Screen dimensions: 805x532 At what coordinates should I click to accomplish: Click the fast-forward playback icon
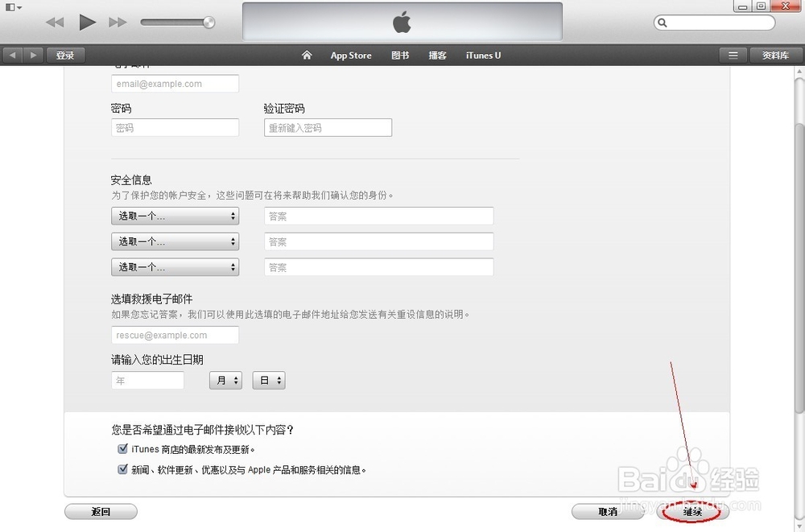coord(118,22)
